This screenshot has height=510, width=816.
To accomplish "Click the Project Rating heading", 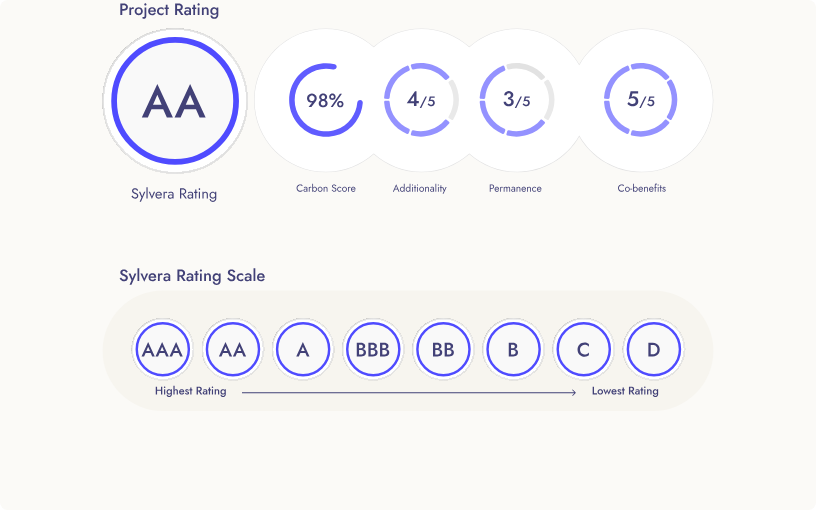I will [x=169, y=11].
